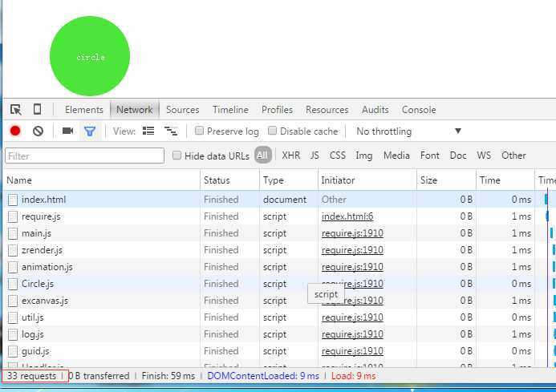Switch to large request rows view
The width and height of the screenshot is (556, 392).
[x=148, y=131]
